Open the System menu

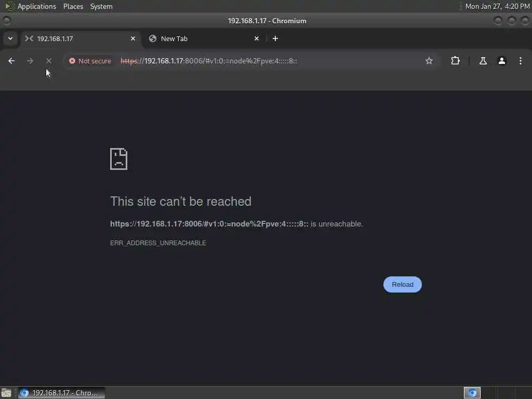click(x=101, y=6)
